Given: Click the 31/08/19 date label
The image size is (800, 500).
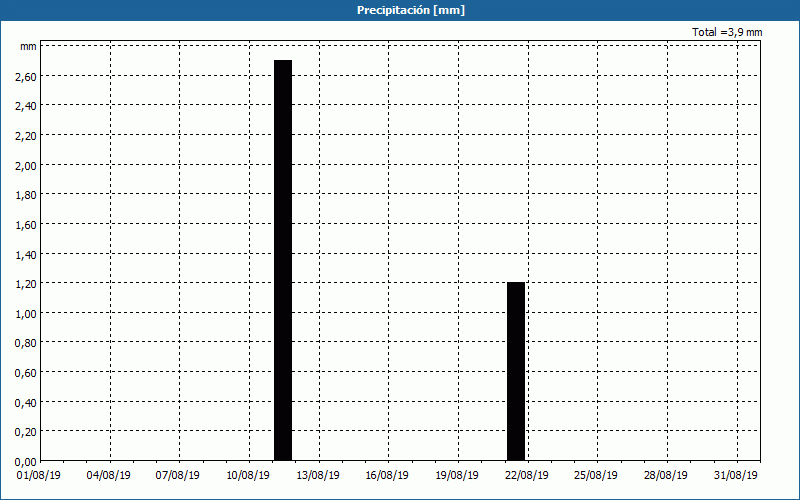Looking at the screenshot, I should pyautogui.click(x=736, y=475).
